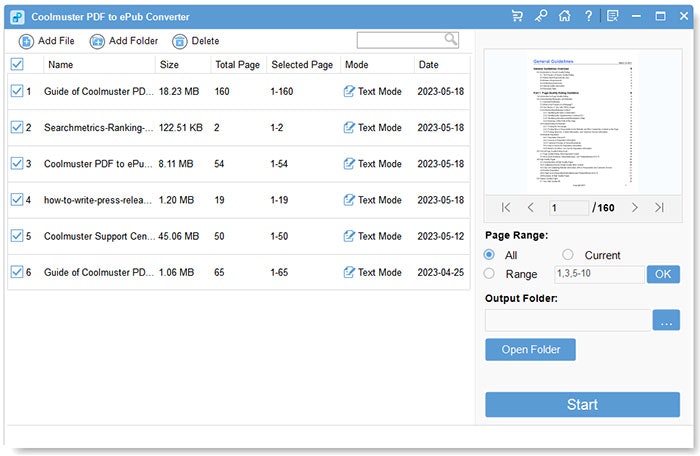Viewport: 700px width, 456px height.
Task: Select Searchmetrics-Ranking file name
Action: click(x=99, y=128)
